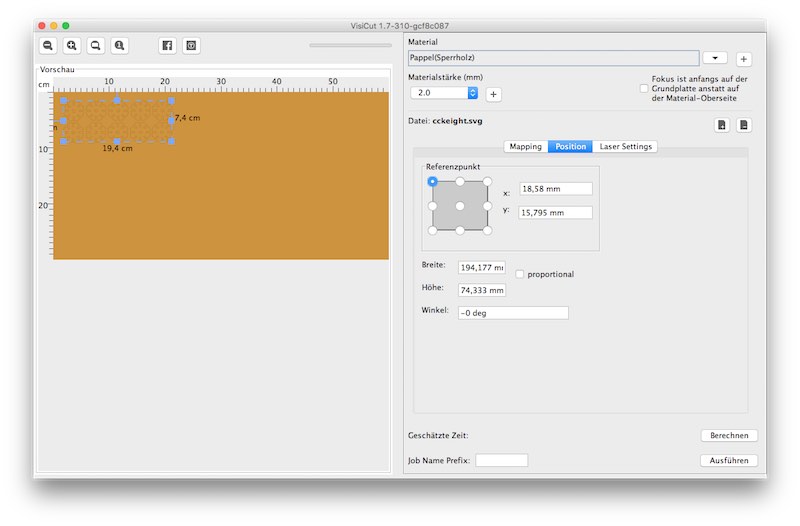Click the VisiCut window title bar text
This screenshot has width=800, height=526.
pos(399,26)
